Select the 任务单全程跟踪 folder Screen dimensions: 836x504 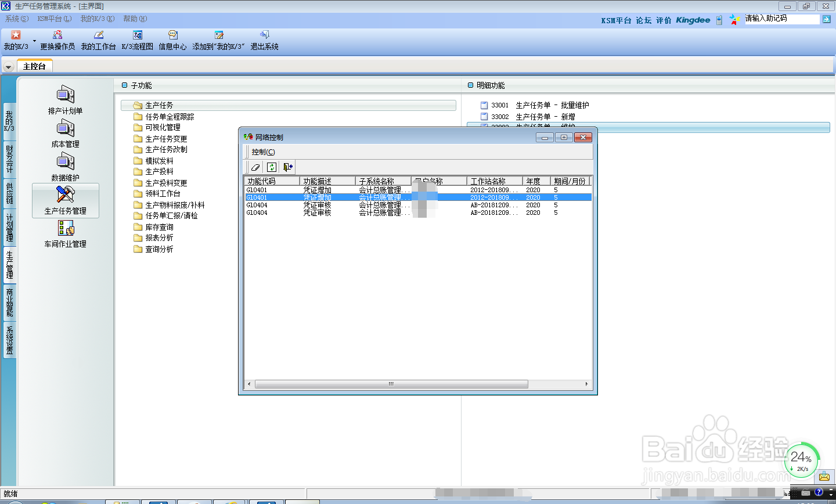(x=164, y=117)
